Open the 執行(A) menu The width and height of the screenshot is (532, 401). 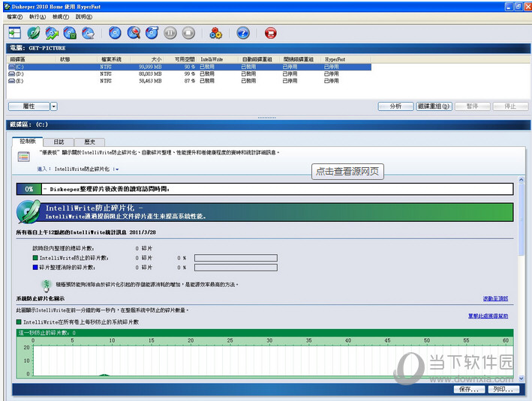point(38,16)
